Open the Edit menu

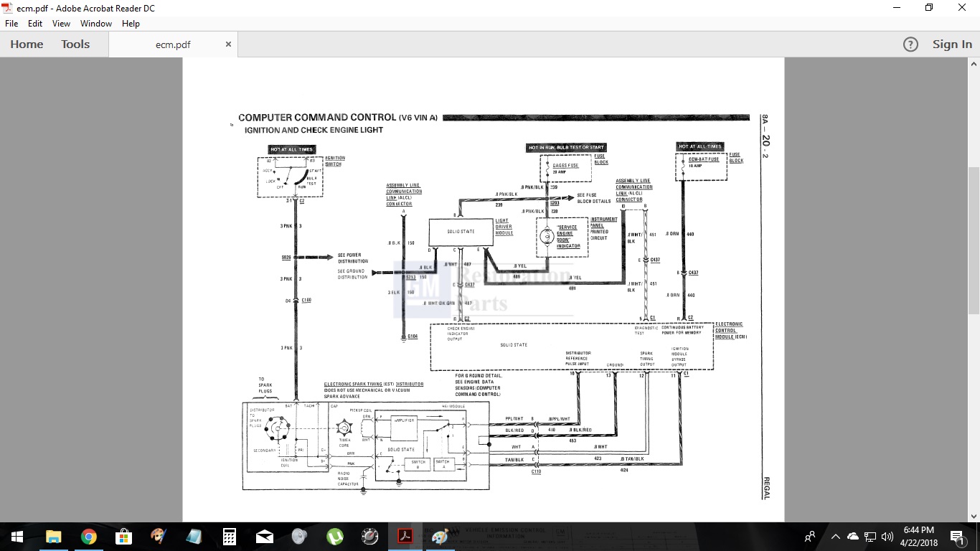pyautogui.click(x=35, y=24)
